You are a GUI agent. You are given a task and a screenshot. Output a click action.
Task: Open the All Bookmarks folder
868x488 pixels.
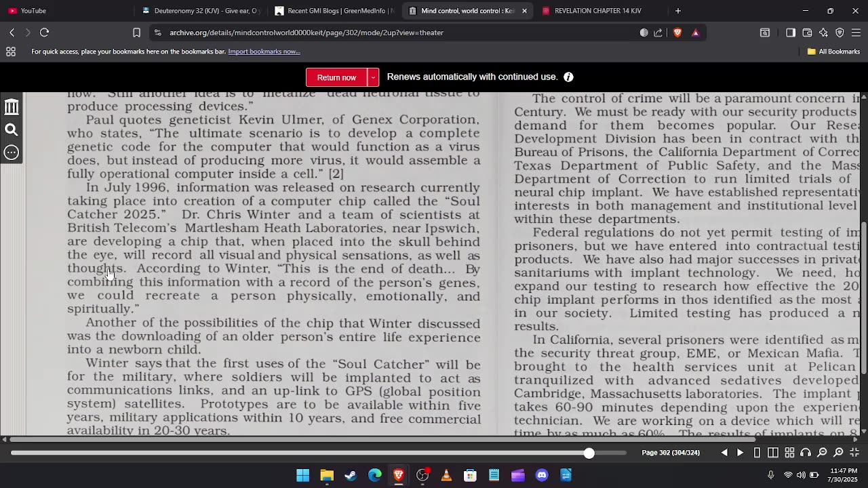click(x=833, y=52)
